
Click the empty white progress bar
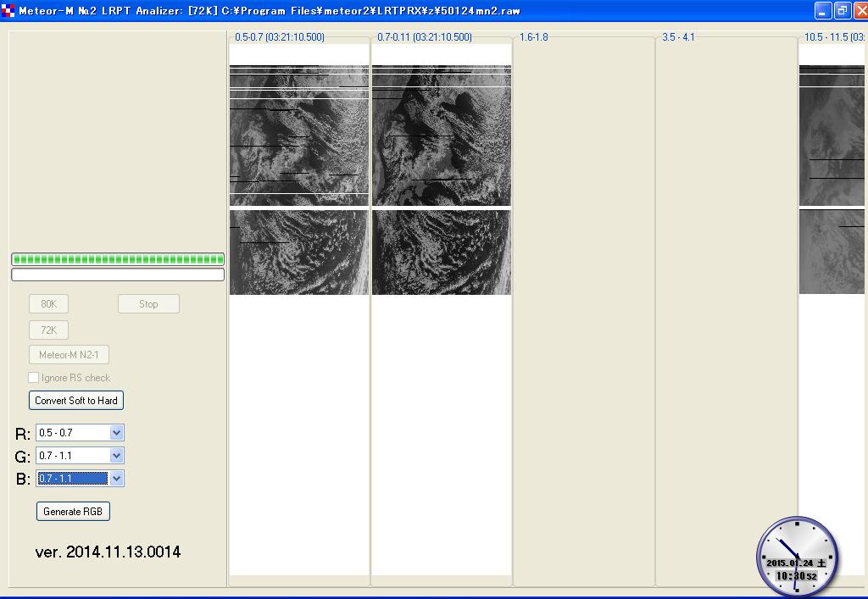pos(118,275)
